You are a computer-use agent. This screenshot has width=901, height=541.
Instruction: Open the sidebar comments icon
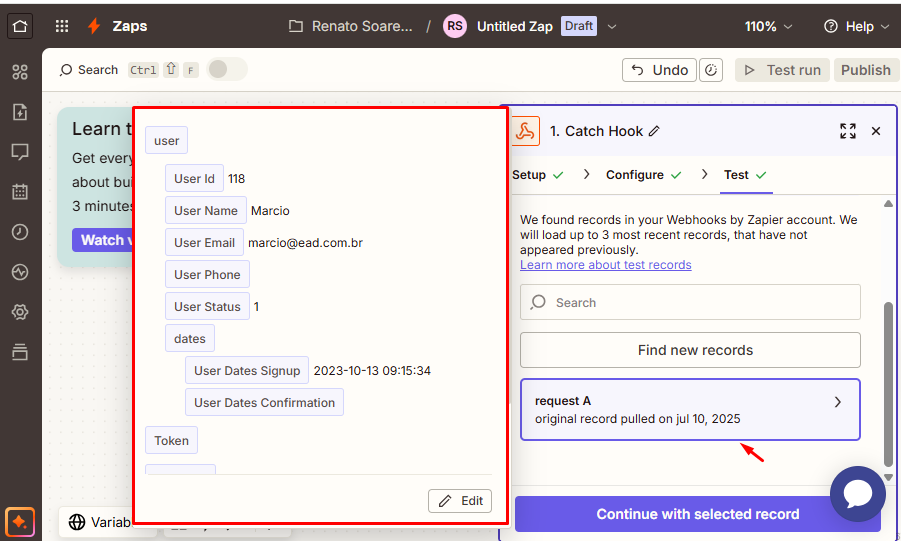20,152
